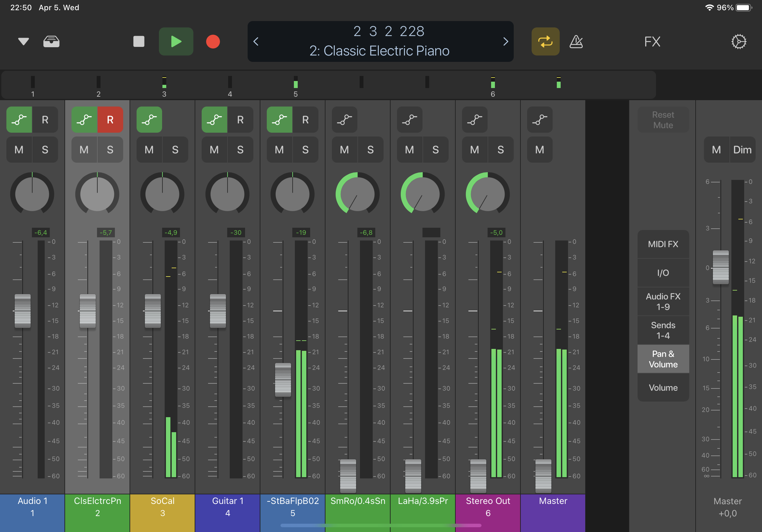Toggle the yellow Cycle loop button
The height and width of the screenshot is (532, 762).
(545, 41)
